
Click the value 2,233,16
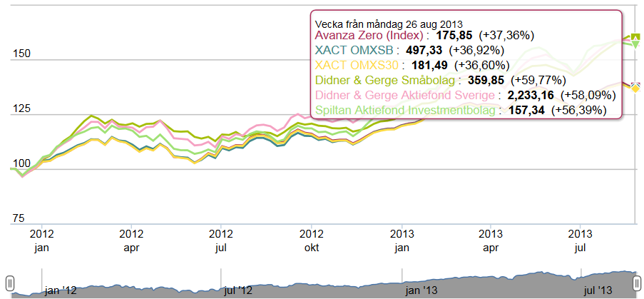(x=531, y=96)
